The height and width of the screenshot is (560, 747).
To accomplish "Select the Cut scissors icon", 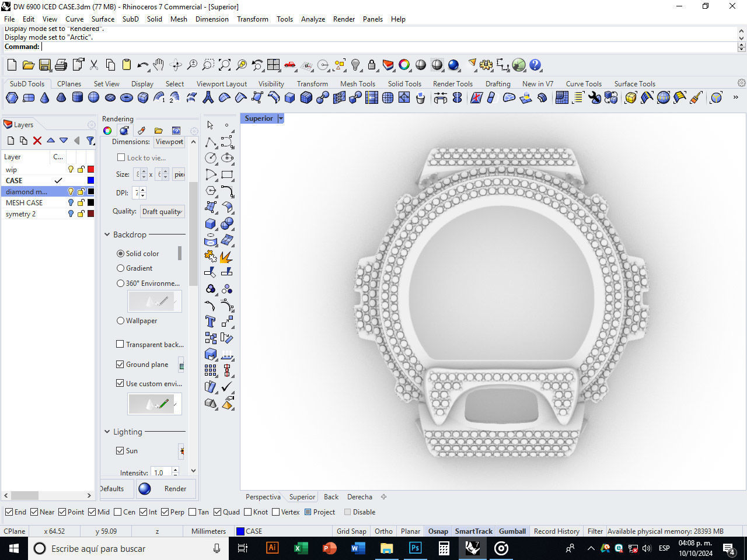I will (93, 65).
